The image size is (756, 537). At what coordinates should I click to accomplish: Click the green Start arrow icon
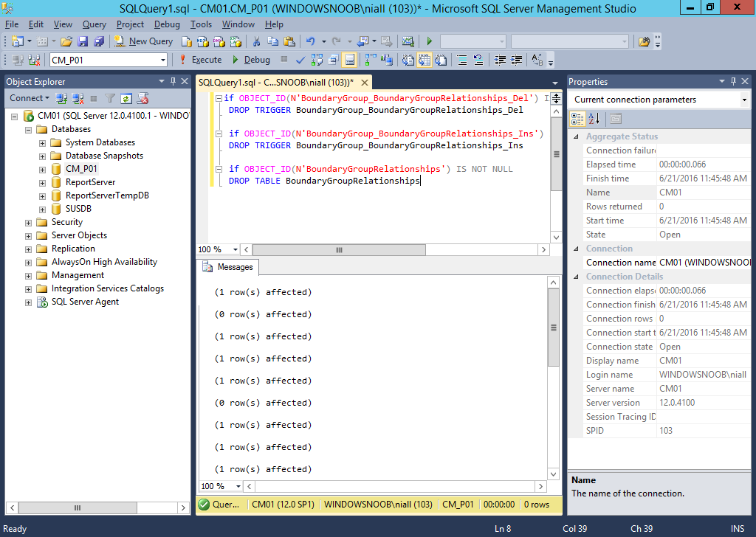pyautogui.click(x=429, y=42)
